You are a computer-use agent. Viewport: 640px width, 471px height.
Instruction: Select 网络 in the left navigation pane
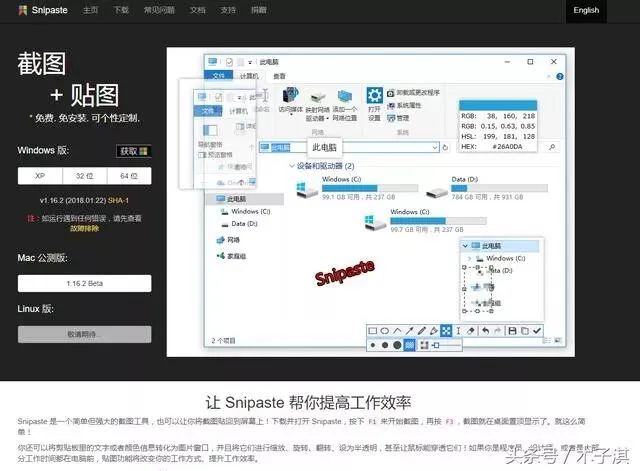click(229, 240)
